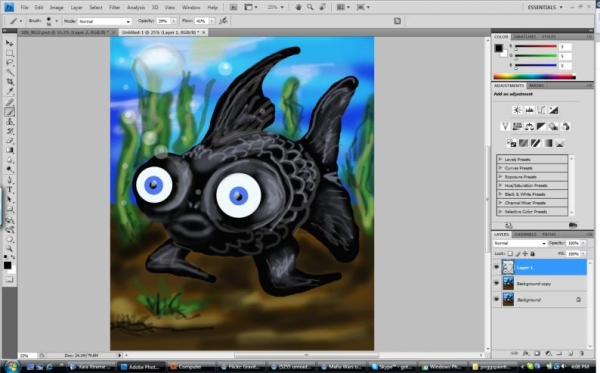The height and width of the screenshot is (373, 600).
Task: Toggle visibility of the Background layer
Action: (497, 299)
